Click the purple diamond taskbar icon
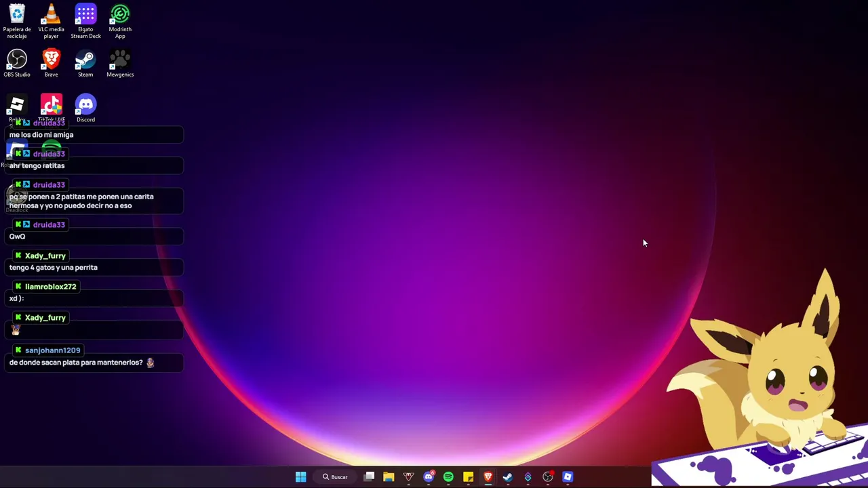 coord(528,477)
